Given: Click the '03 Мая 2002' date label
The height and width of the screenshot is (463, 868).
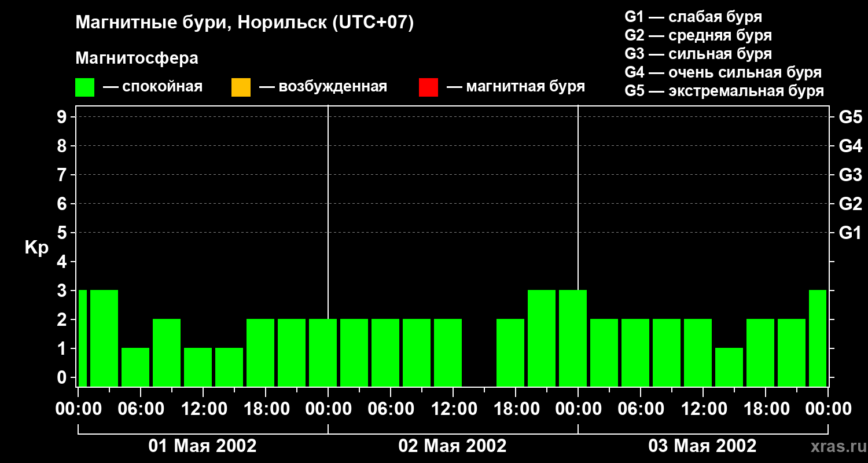Looking at the screenshot, I should tap(703, 446).
